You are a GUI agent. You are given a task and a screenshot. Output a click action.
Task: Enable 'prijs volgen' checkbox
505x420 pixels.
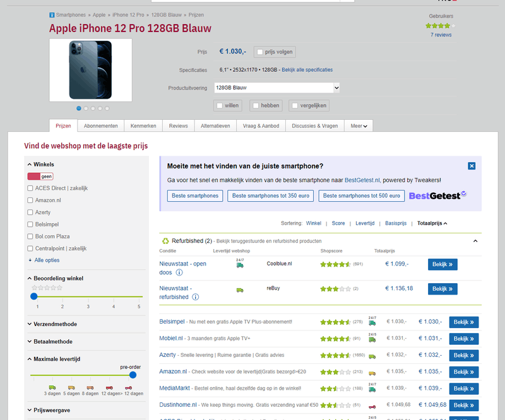pyautogui.click(x=260, y=52)
